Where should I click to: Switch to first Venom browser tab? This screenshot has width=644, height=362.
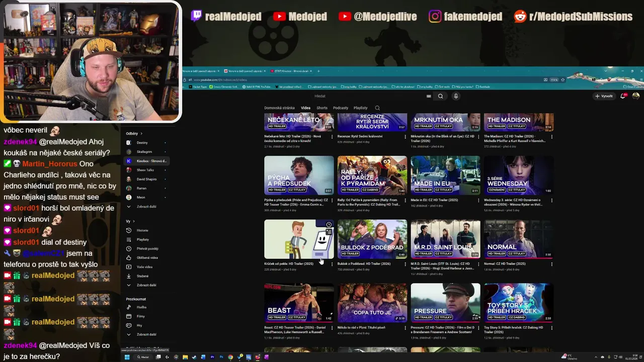tap(200, 71)
